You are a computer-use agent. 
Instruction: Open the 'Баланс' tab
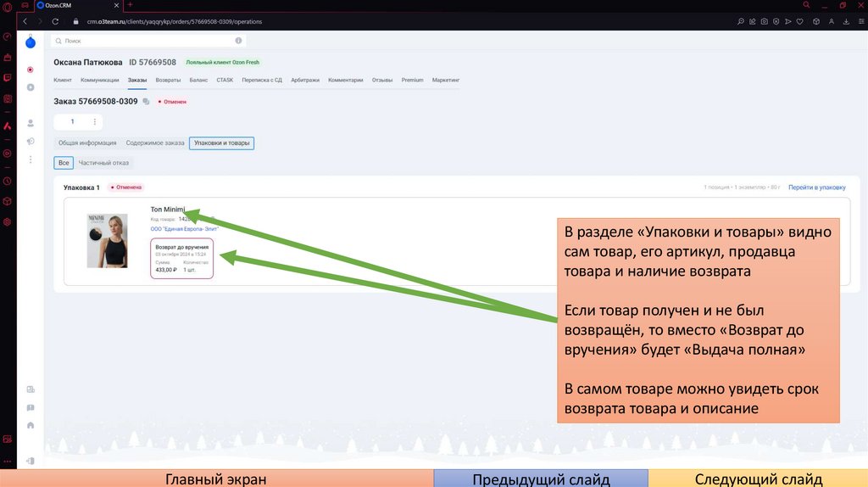click(x=198, y=80)
